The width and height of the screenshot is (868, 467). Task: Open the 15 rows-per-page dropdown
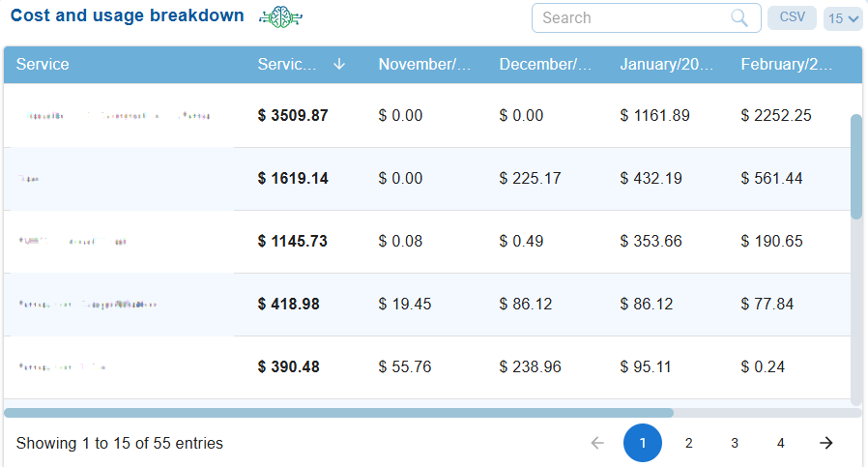(x=843, y=18)
